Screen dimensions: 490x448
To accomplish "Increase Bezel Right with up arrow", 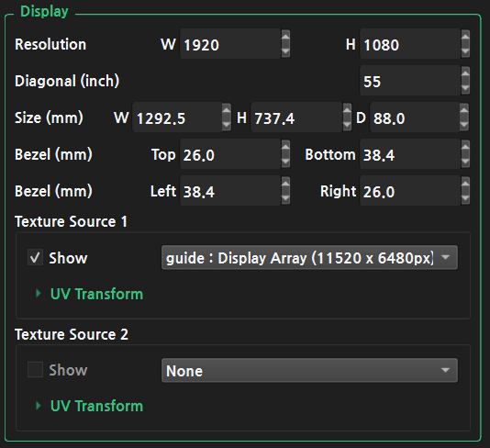I will [465, 184].
